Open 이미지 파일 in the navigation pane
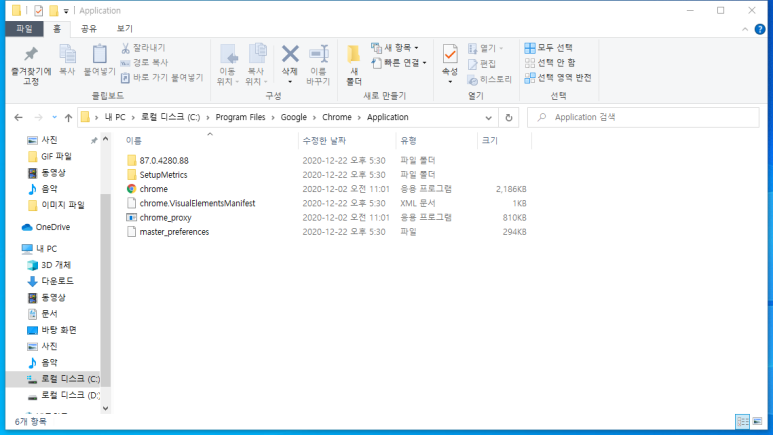The image size is (773, 435). pos(63,205)
